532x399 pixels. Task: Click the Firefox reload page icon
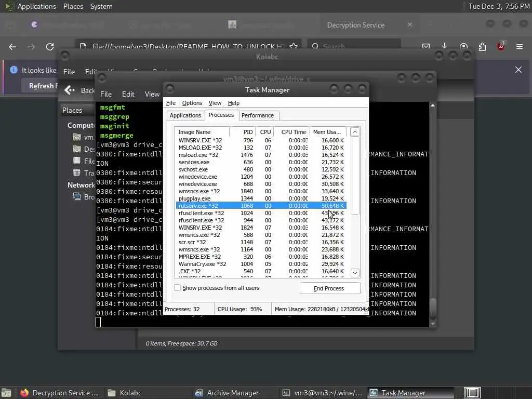click(50, 47)
